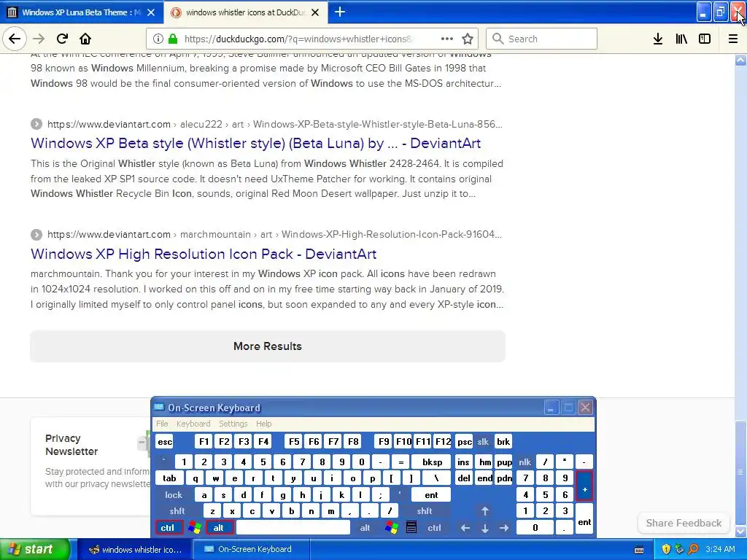The width and height of the screenshot is (747, 560).
Task: Open the Library icon
Action: point(681,39)
